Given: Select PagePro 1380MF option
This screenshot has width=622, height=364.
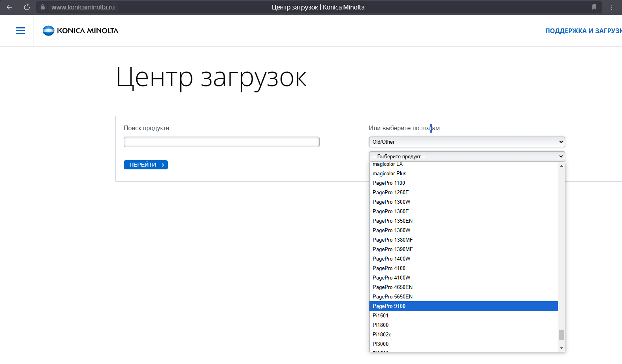Looking at the screenshot, I should pos(464,240).
